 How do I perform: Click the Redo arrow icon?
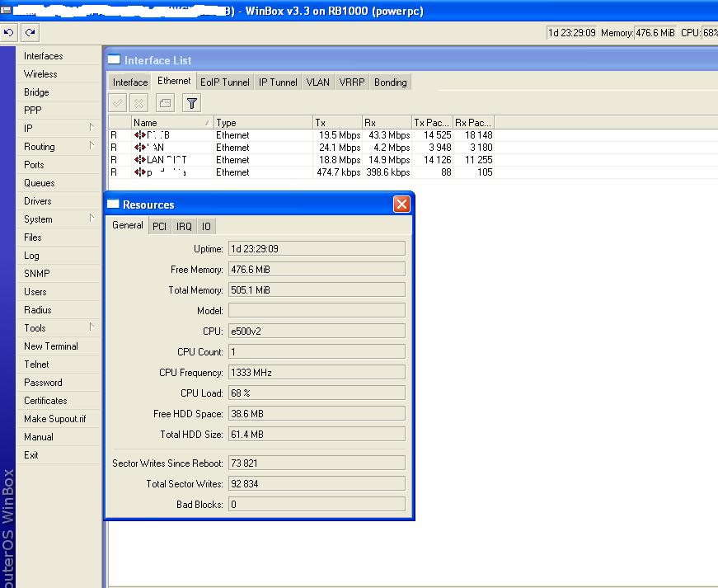(31, 32)
